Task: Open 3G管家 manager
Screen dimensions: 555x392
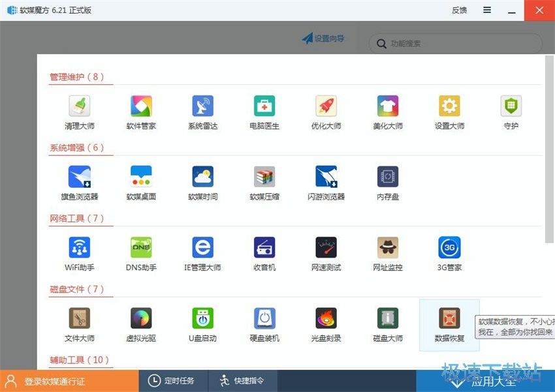Action: click(x=449, y=254)
